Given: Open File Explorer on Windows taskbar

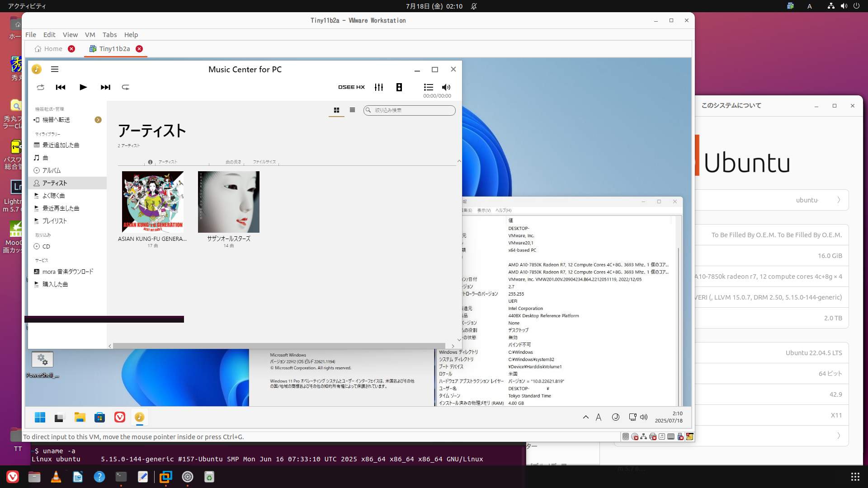Looking at the screenshot, I should [80, 418].
